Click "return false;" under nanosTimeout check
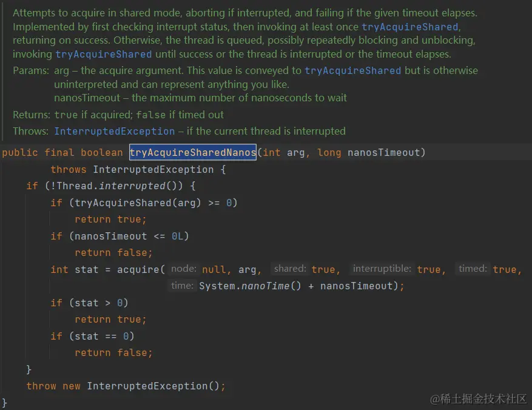The image size is (532, 410). point(113,253)
